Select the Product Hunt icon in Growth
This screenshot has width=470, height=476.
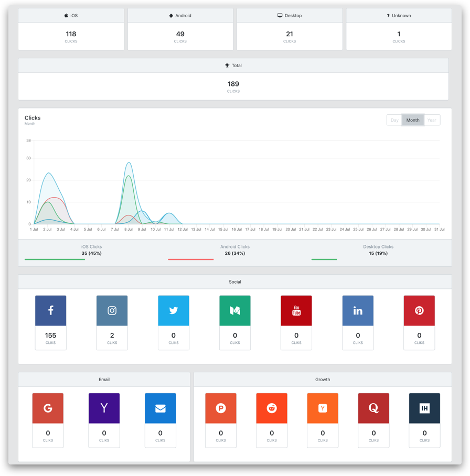221,408
